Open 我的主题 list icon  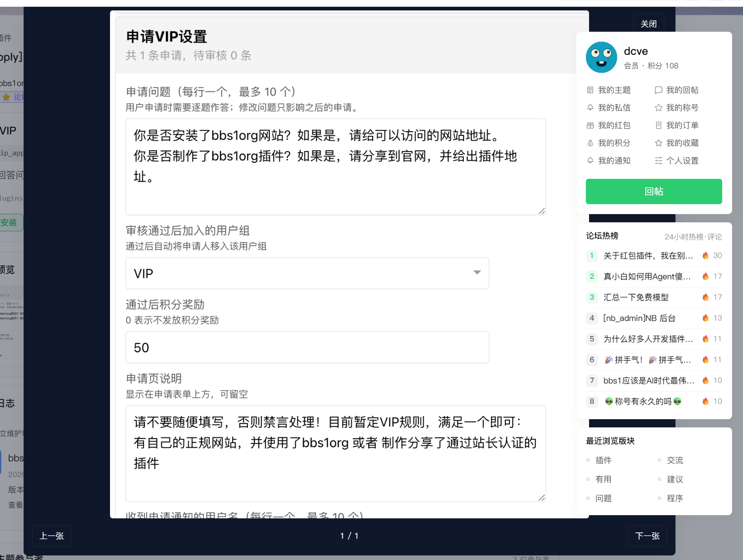(590, 90)
